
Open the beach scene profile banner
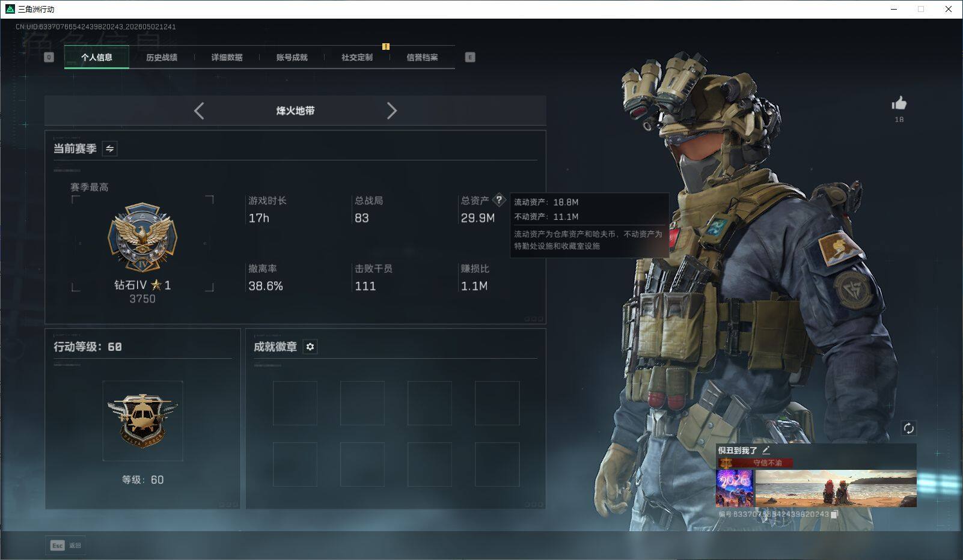(836, 488)
